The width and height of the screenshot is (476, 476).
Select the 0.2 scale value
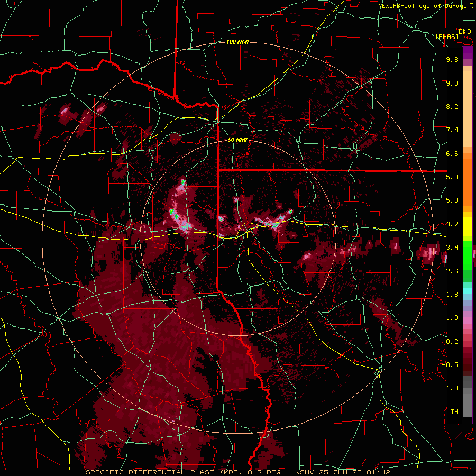pos(452,342)
